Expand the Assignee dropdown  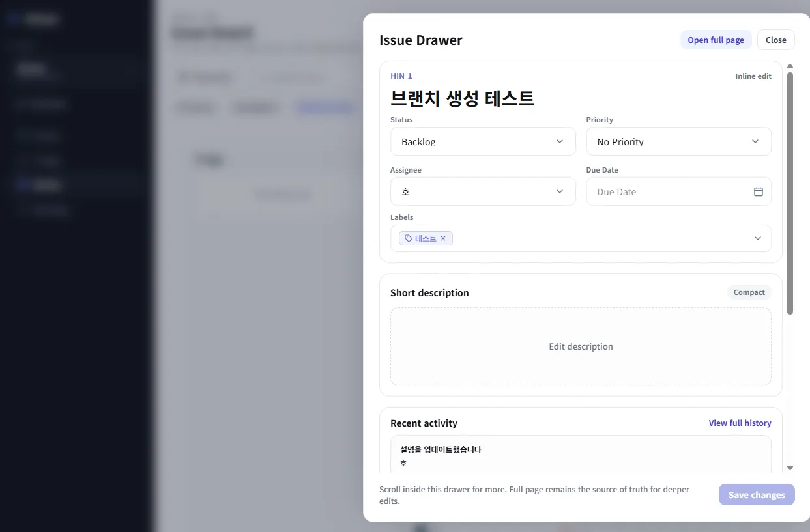click(483, 191)
